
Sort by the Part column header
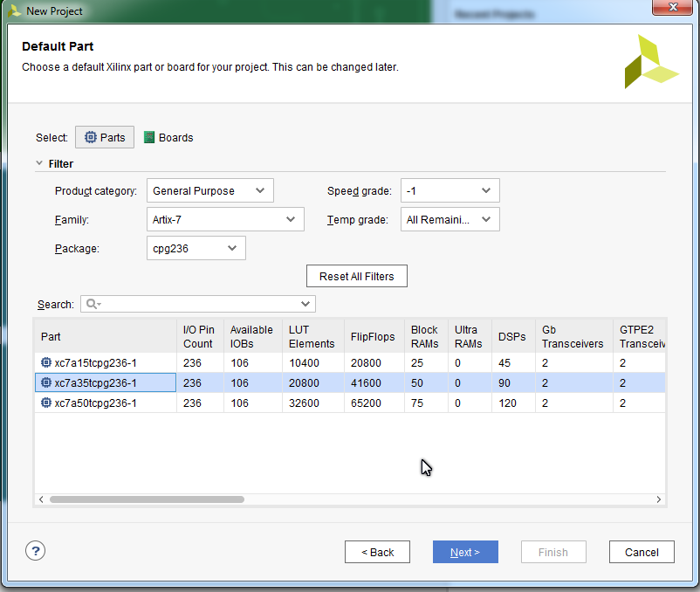click(106, 336)
